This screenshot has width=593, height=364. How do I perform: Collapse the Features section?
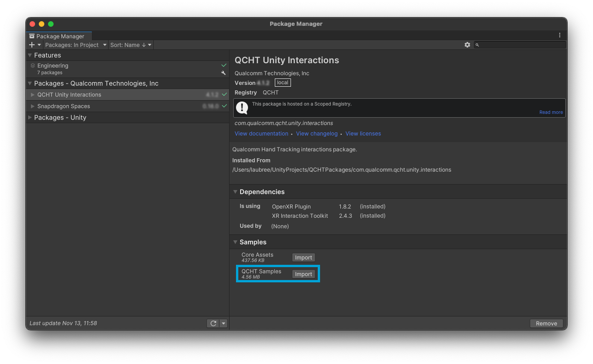pyautogui.click(x=30, y=55)
